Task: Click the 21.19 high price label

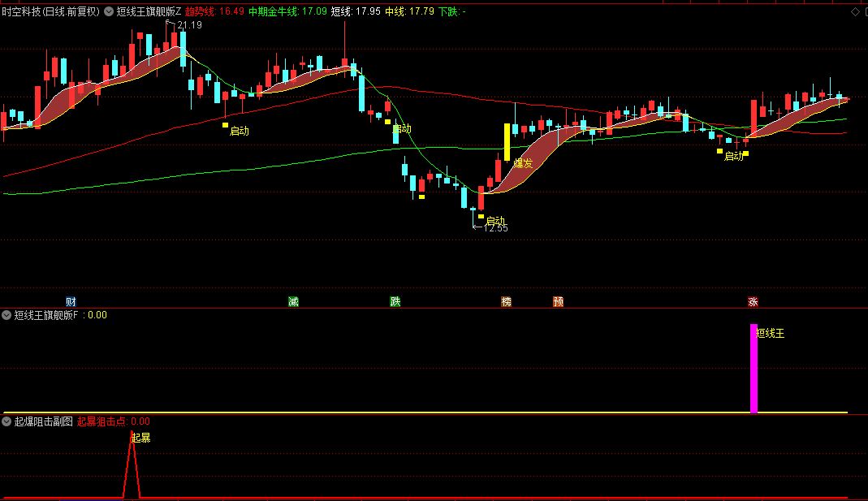Action: point(189,25)
